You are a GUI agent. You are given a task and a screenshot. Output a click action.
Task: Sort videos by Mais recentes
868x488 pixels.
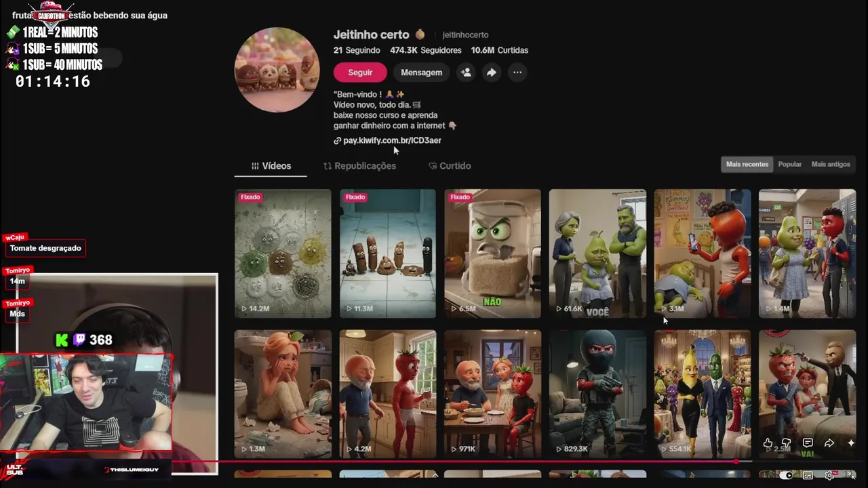click(747, 164)
